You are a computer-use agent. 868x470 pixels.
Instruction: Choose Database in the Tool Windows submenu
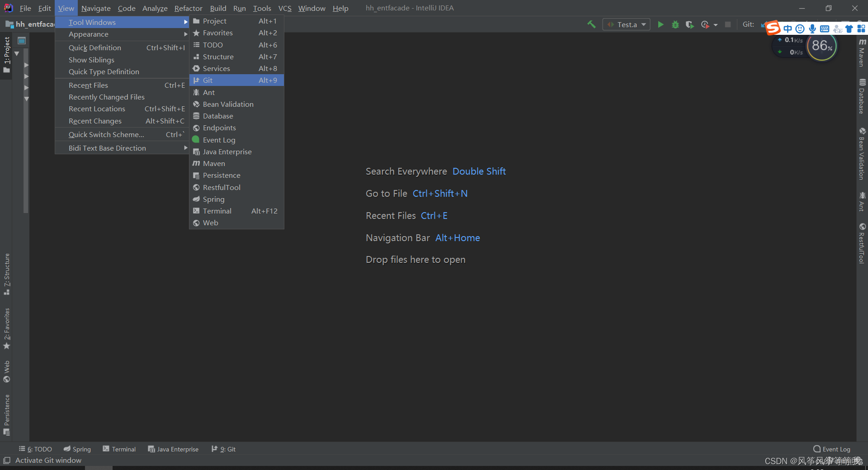point(236,116)
